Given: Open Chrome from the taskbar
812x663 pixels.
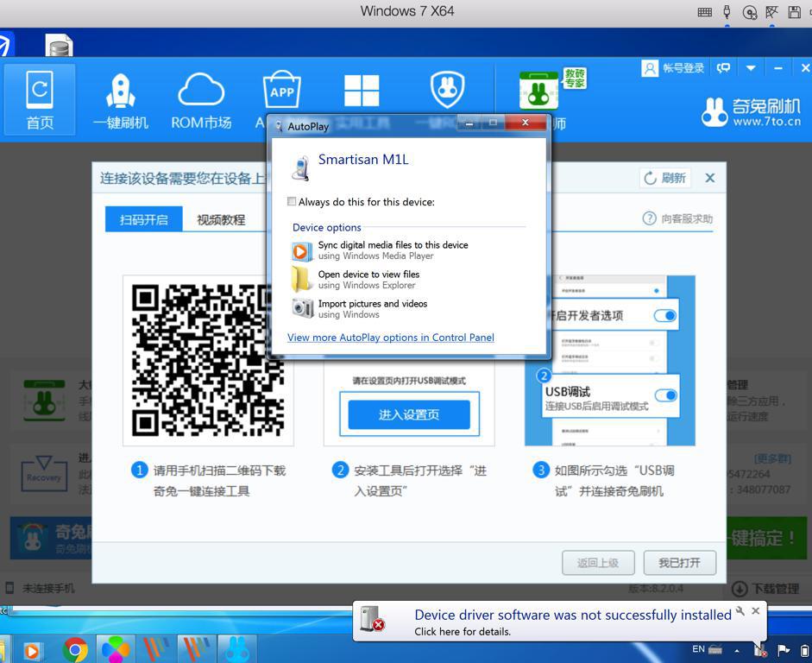Looking at the screenshot, I should (75, 649).
